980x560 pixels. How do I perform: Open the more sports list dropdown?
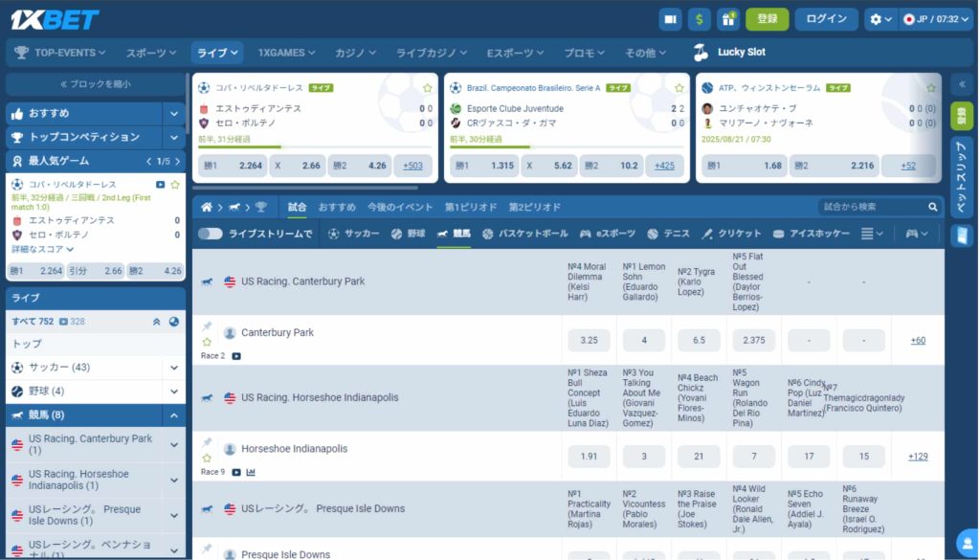tap(872, 234)
